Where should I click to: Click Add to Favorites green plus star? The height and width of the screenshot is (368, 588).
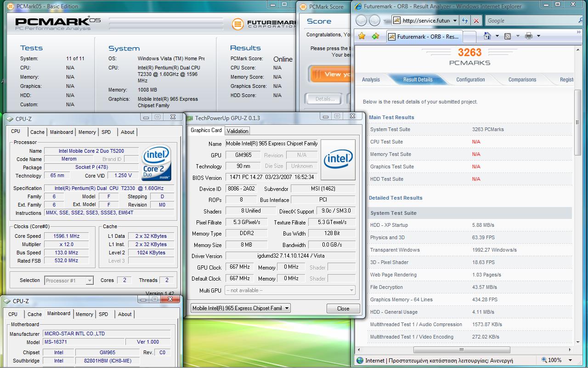pyautogui.click(x=376, y=36)
